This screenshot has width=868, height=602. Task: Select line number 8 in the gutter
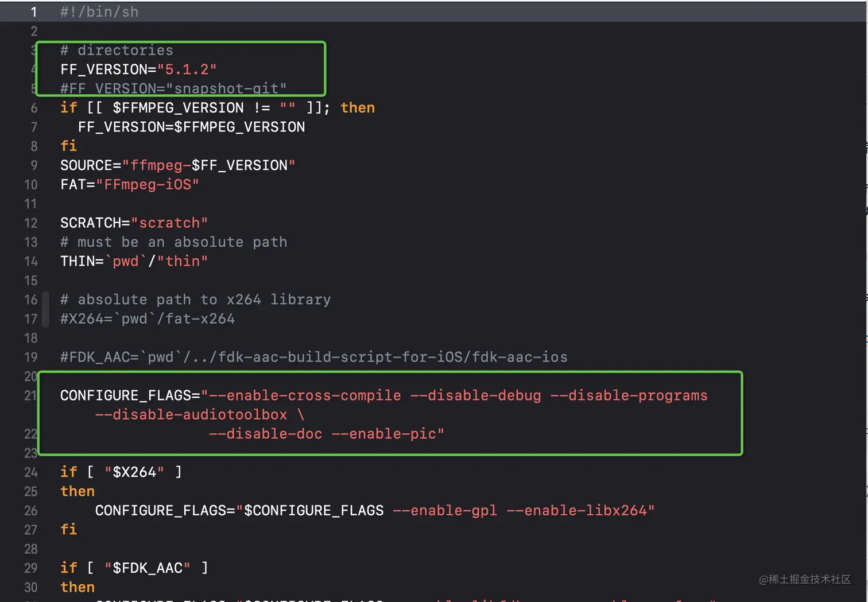[34, 146]
